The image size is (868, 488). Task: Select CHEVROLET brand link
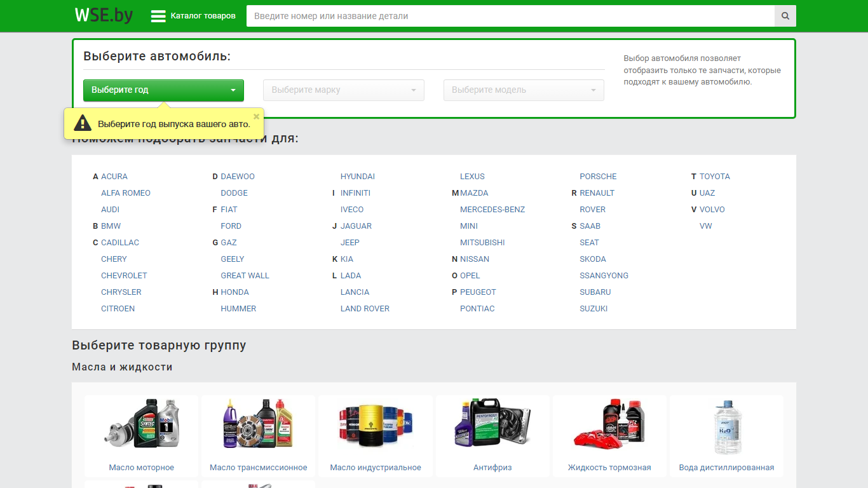point(124,276)
